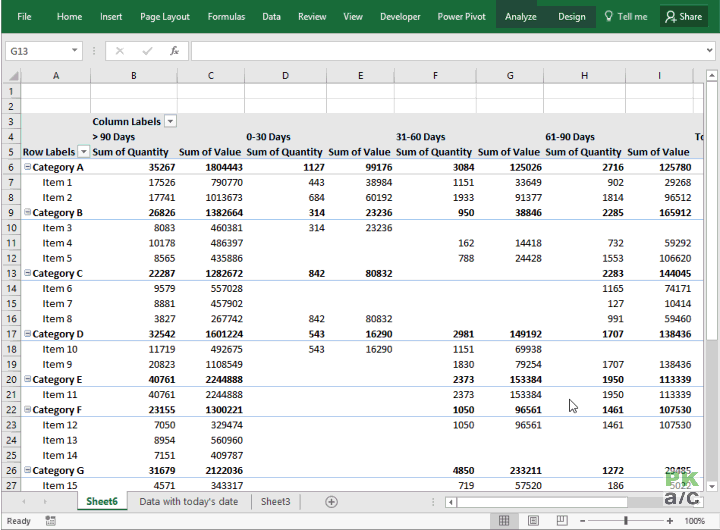Open the Data ribbon tab
This screenshot has width=720, height=530.
pyautogui.click(x=271, y=17)
